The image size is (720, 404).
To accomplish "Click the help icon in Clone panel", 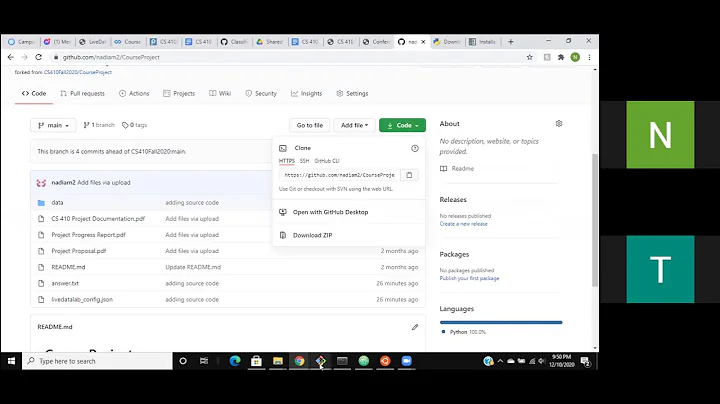I will point(415,148).
